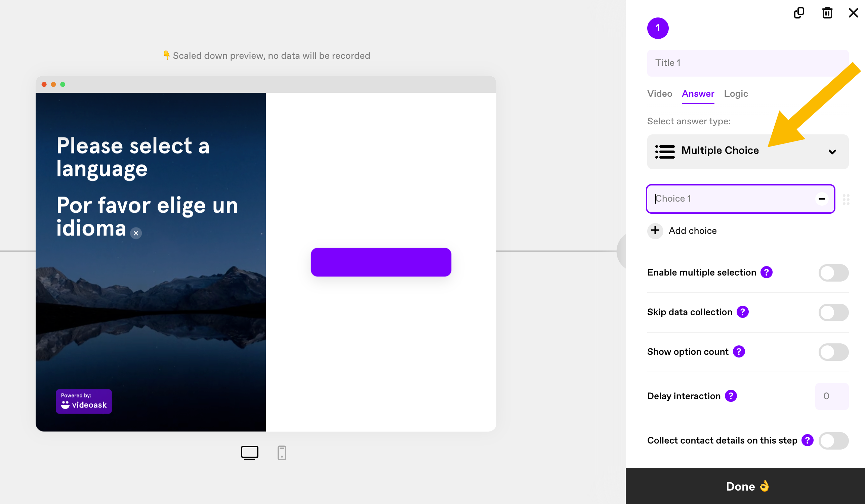Click the Answer tab
This screenshot has width=865, height=504.
point(698,94)
